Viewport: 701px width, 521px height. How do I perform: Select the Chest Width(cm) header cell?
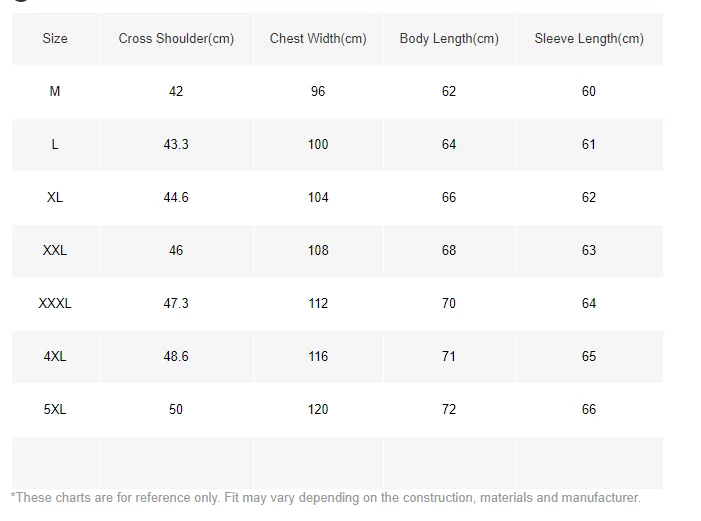pyautogui.click(x=318, y=39)
